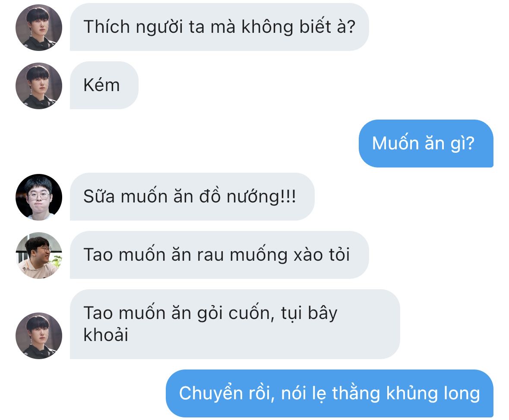Tap the "Sữa muốn ăn đồ nướng!!!" bubble
Viewport: 509px width, 420px height.
pos(192,196)
